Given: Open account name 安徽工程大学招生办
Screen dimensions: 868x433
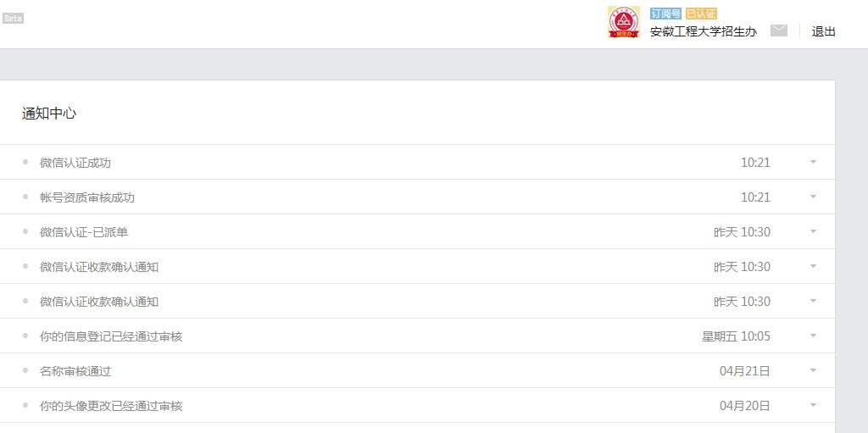Looking at the screenshot, I should coord(703,31).
